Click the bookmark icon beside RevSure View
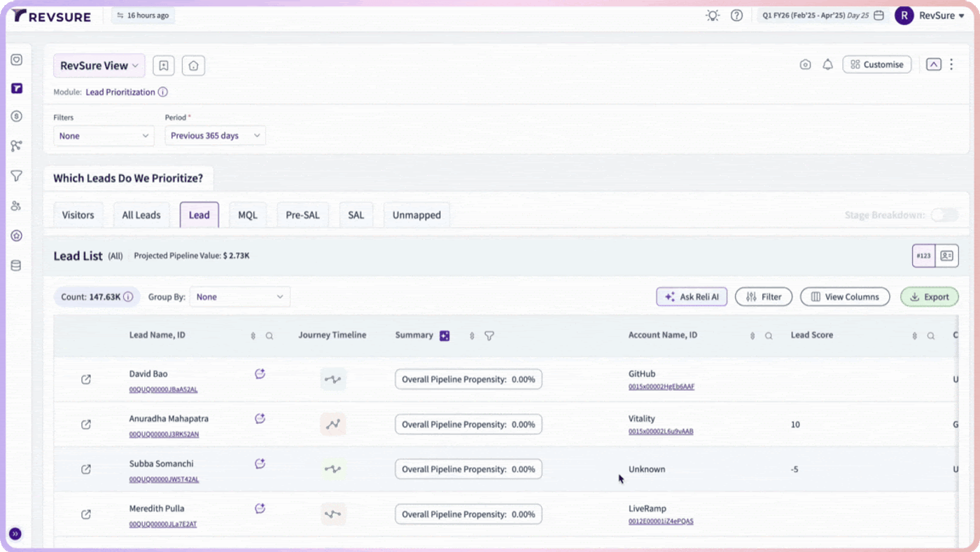This screenshot has width=980, height=552. [x=163, y=65]
